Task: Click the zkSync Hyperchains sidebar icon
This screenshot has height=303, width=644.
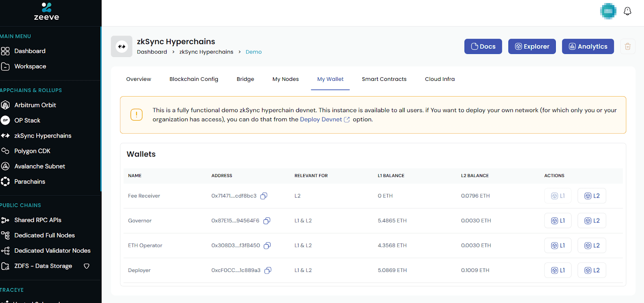Action: [5, 136]
